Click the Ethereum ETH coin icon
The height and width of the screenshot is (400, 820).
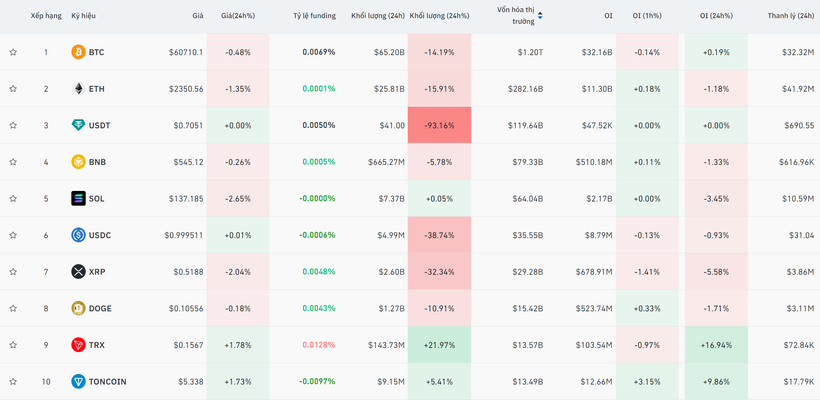coord(78,89)
